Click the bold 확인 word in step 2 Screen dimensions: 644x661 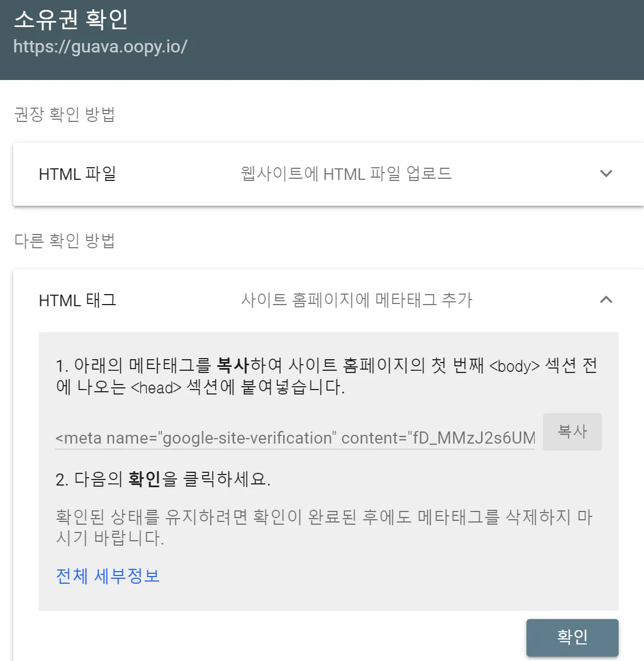144,479
